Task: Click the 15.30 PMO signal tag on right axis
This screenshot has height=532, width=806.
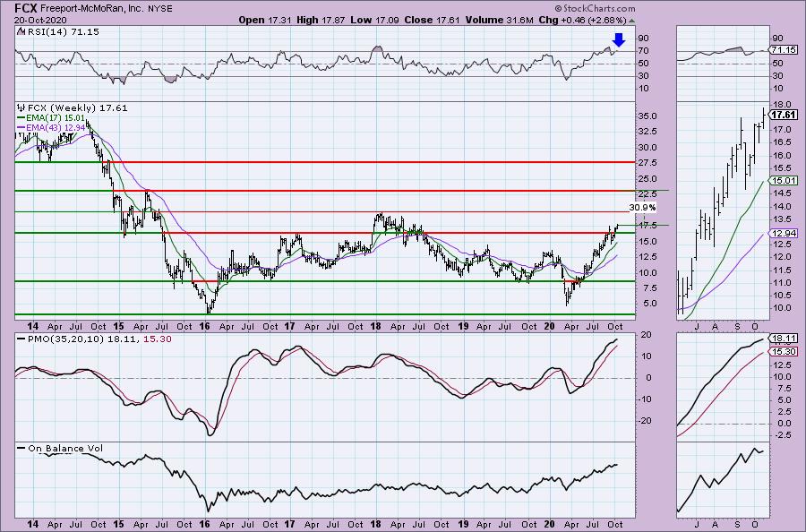Action: click(x=784, y=352)
